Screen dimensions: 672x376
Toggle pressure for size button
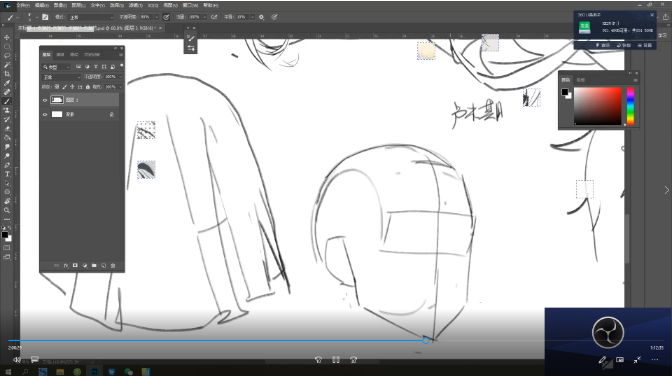click(275, 17)
